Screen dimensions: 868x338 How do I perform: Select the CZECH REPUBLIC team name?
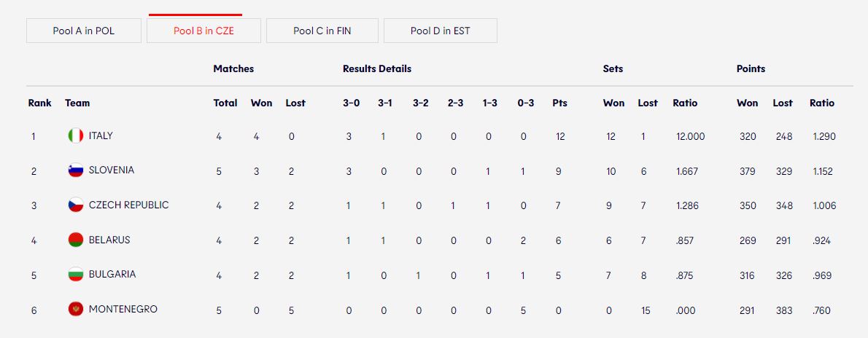tap(128, 205)
